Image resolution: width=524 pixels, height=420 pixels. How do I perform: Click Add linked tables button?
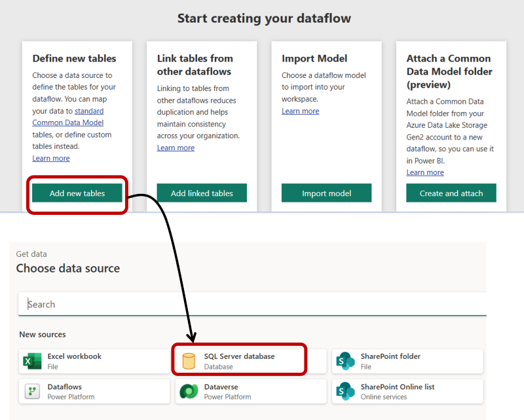pyautogui.click(x=202, y=193)
